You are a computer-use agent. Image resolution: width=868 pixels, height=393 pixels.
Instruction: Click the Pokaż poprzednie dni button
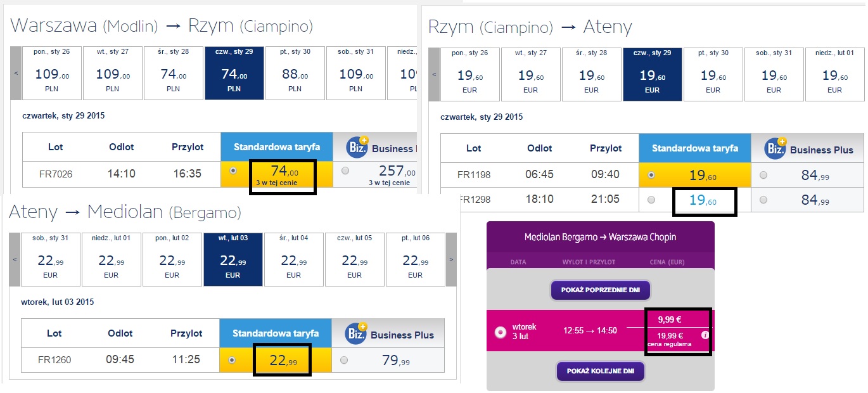click(x=601, y=290)
